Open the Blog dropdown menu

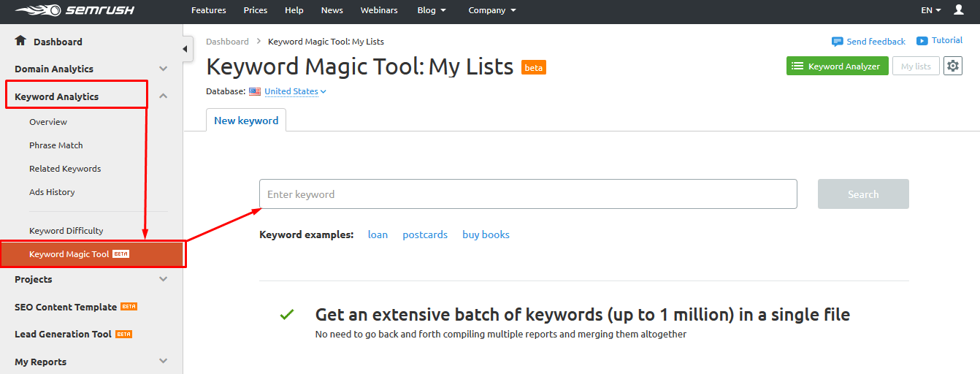click(x=432, y=10)
